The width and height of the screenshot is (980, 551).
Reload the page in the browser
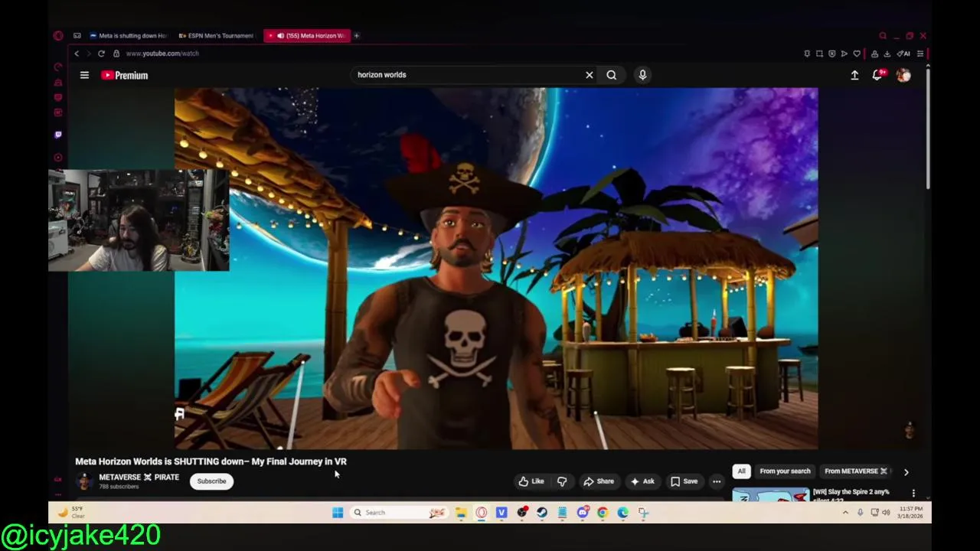click(101, 54)
